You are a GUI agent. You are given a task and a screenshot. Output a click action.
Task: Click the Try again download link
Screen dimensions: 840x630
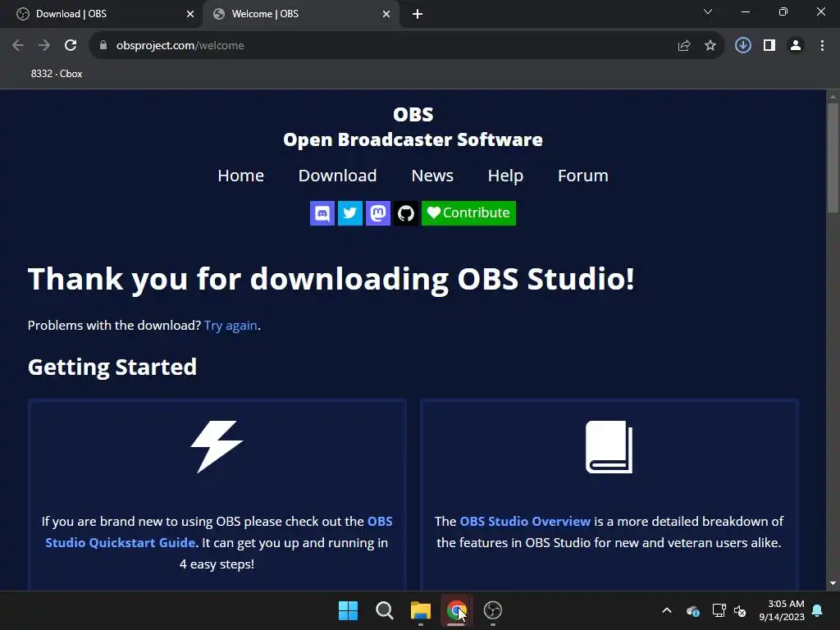(231, 326)
